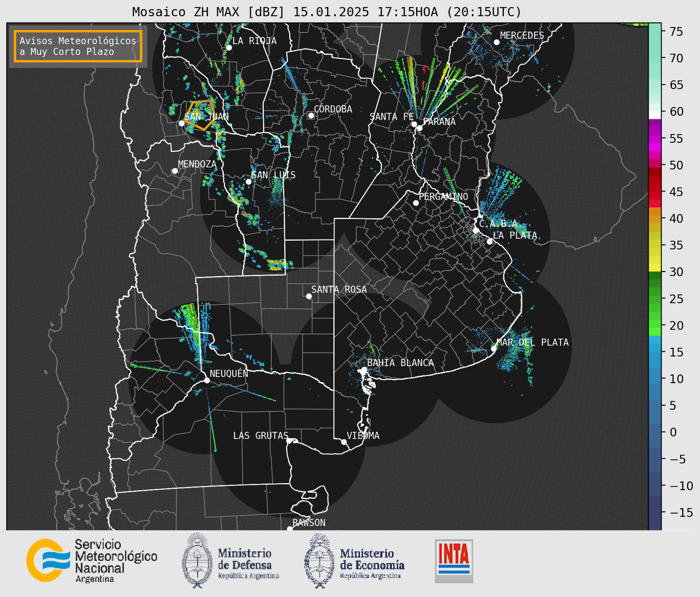Click the SAN JUAN city label
This screenshot has height=597, width=700.
[207, 117]
